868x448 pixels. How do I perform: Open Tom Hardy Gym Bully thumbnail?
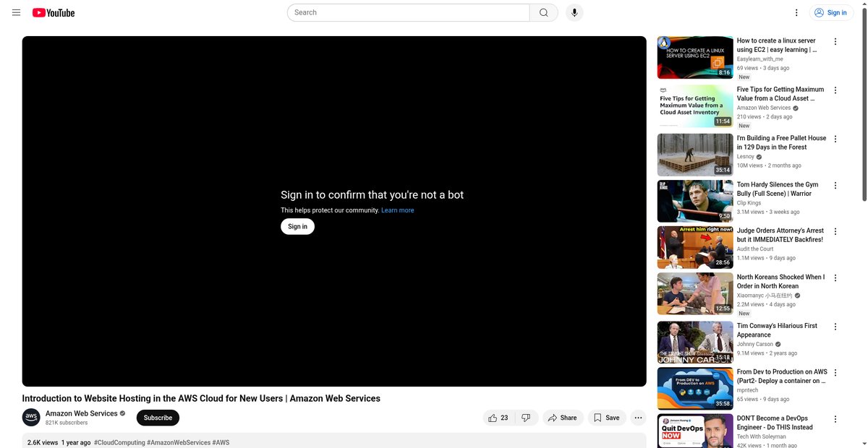[x=695, y=201]
